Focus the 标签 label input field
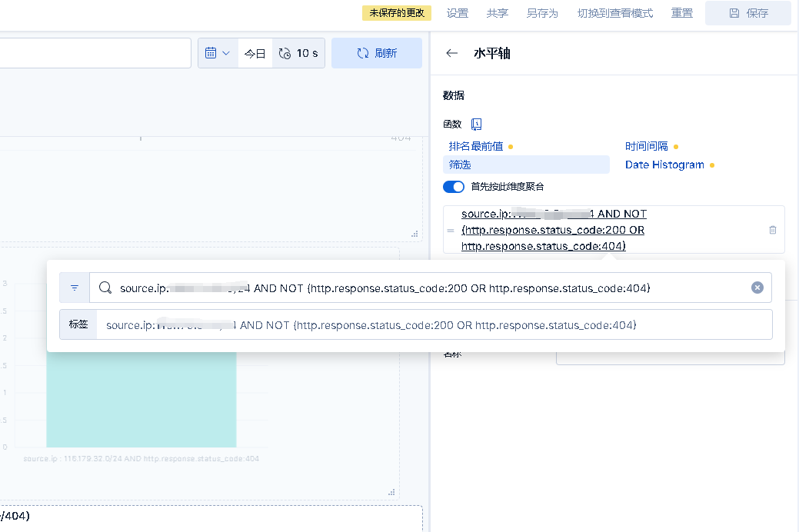This screenshot has width=799, height=532. 434,324
